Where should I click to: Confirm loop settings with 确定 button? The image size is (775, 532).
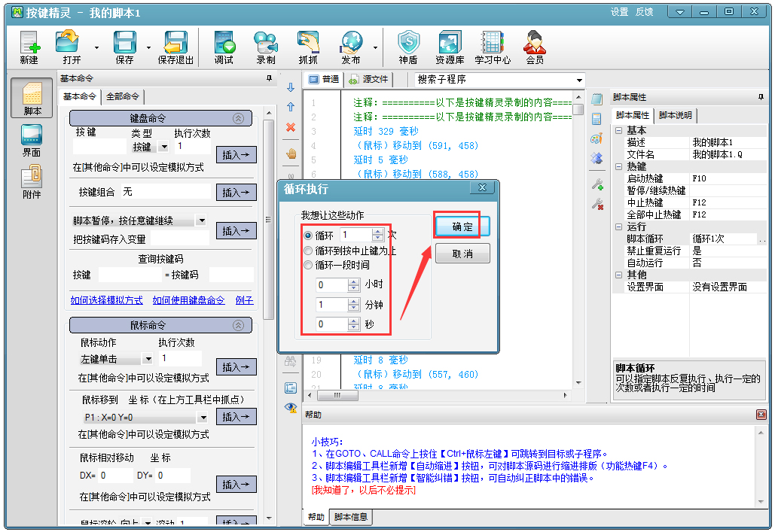click(x=461, y=226)
